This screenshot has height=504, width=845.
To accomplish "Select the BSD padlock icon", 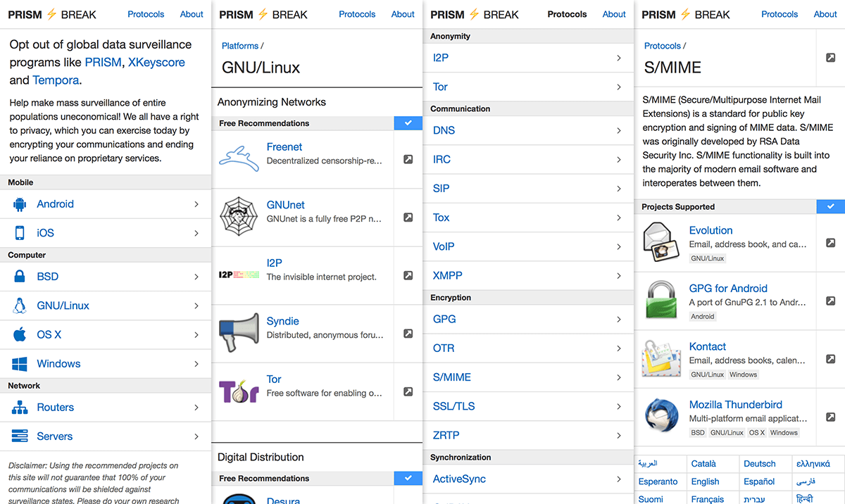I will coord(20,277).
